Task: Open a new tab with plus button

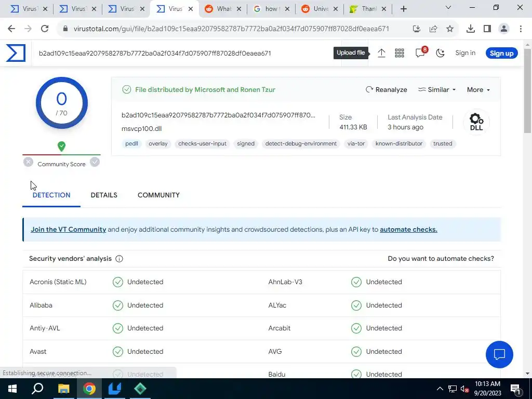Action: point(403,9)
